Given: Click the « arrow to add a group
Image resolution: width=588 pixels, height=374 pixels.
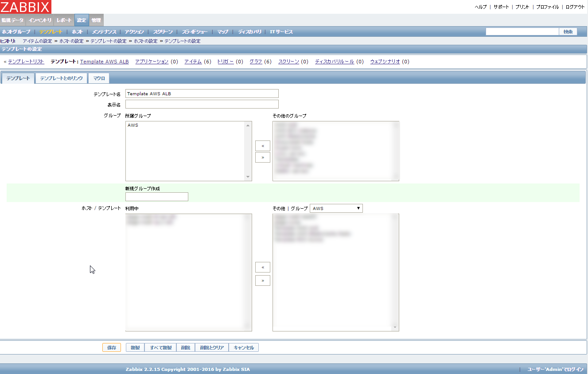Looking at the screenshot, I should click(262, 145).
